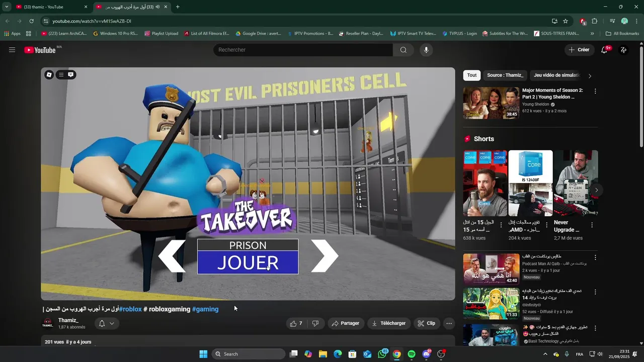Open the TVPLUS - Login bookmark
Screen dimensions: 644x362
tap(459, 34)
